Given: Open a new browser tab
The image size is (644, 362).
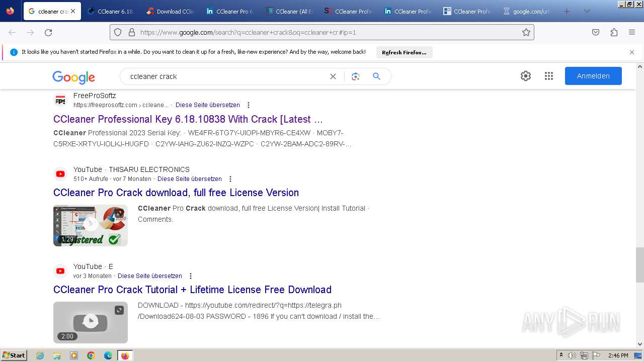Looking at the screenshot, I should [x=567, y=11].
